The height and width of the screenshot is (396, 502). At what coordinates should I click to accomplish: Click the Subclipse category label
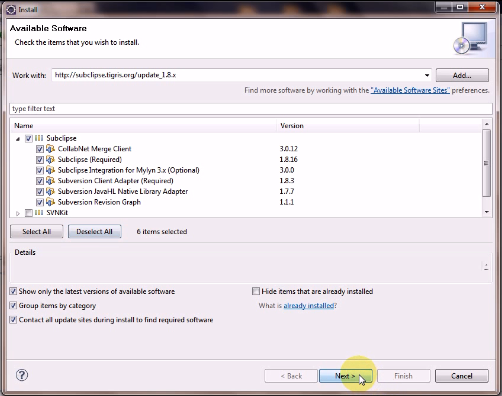61,138
